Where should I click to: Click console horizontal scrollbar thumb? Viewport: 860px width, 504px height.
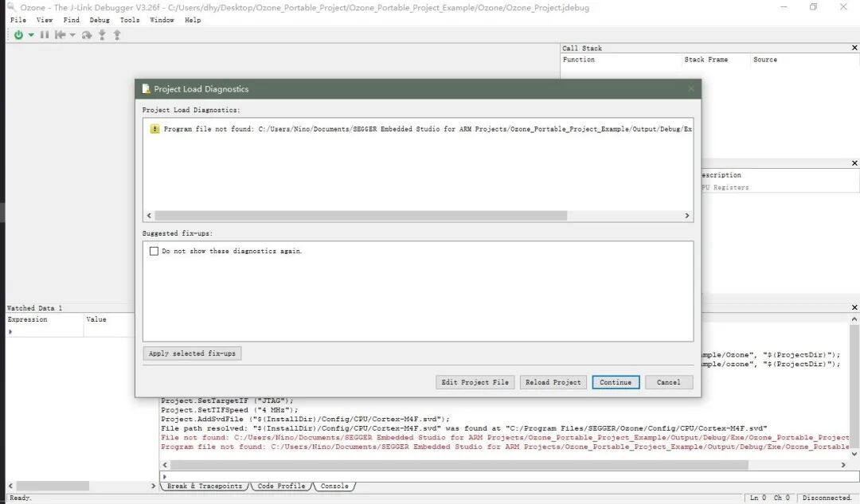[459, 465]
